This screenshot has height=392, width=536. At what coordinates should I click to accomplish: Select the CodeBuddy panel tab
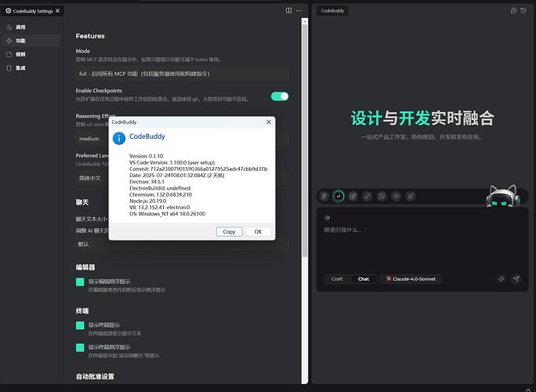332,11
